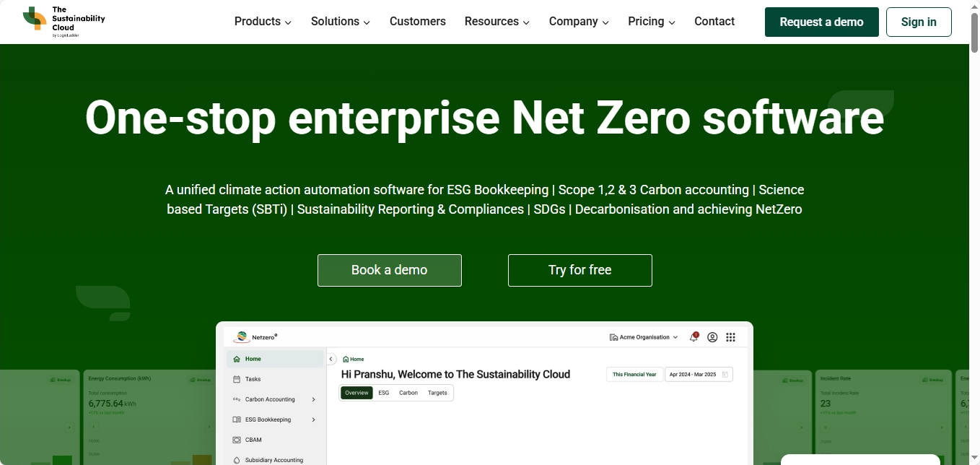
Task: Click the Try for free button
Action: click(580, 270)
